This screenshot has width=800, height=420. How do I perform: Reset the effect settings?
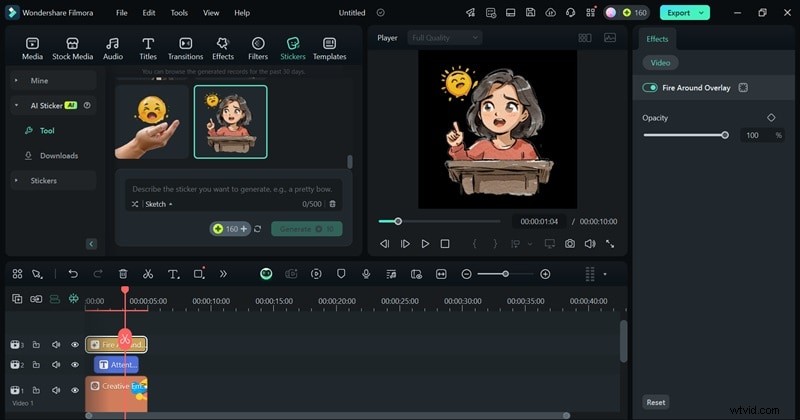coord(656,402)
